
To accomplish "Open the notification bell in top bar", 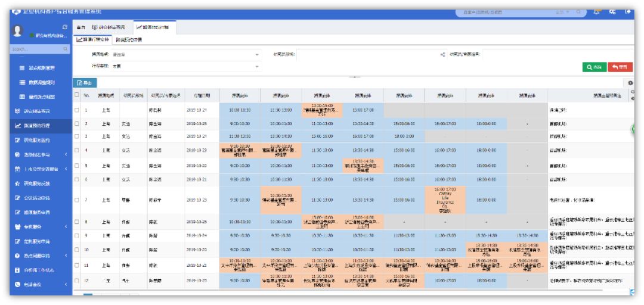I will pyautogui.click(x=596, y=12).
